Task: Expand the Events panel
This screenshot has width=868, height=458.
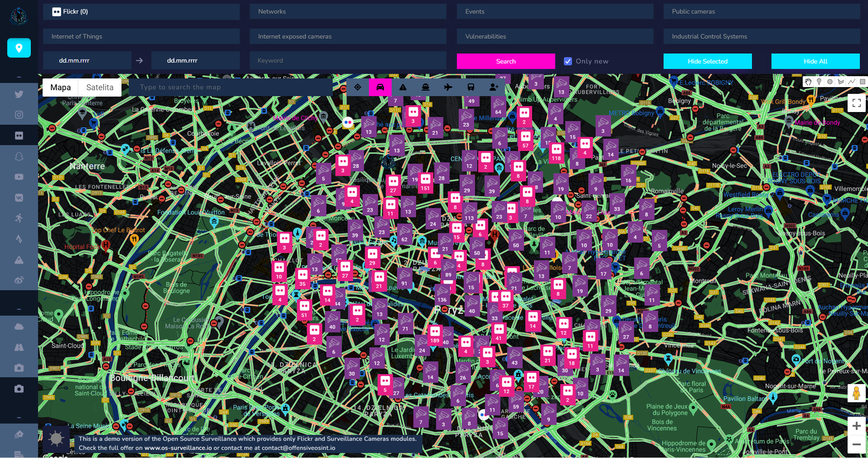Action: click(x=555, y=12)
